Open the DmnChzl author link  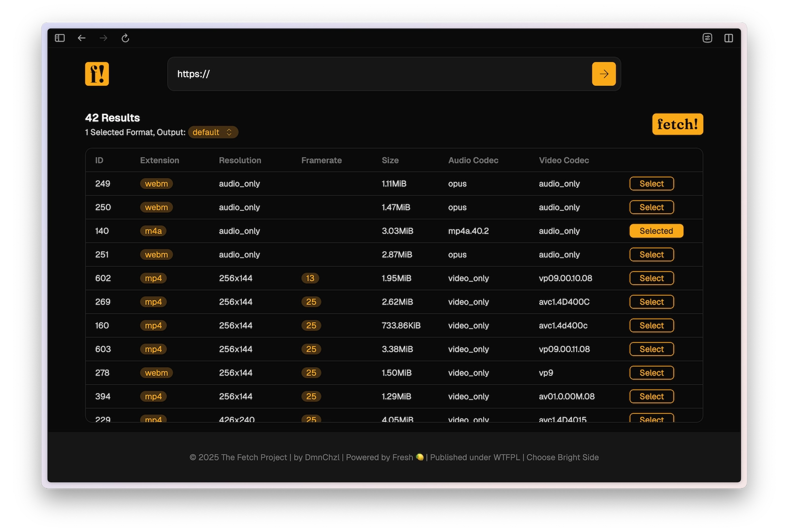322,458
